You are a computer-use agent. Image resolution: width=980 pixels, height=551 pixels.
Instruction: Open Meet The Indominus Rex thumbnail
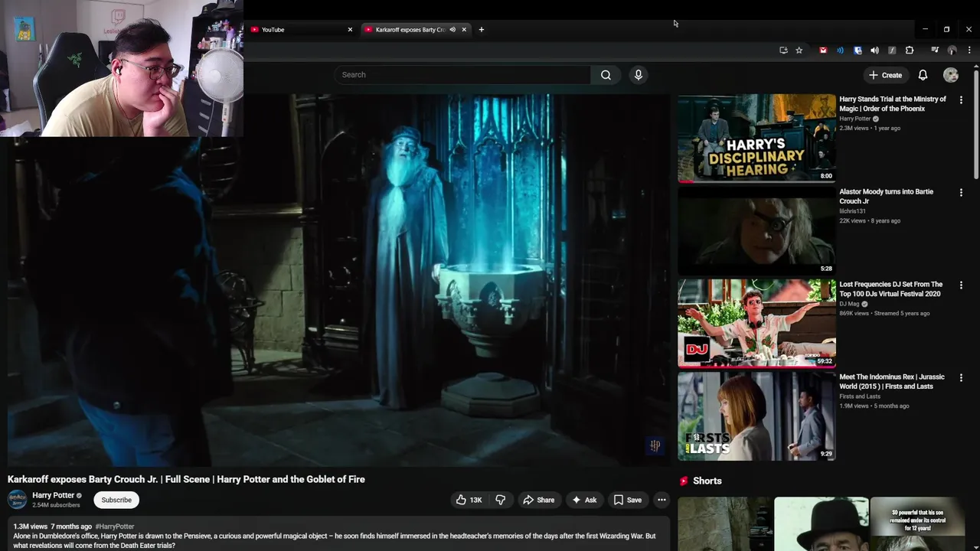click(x=756, y=416)
